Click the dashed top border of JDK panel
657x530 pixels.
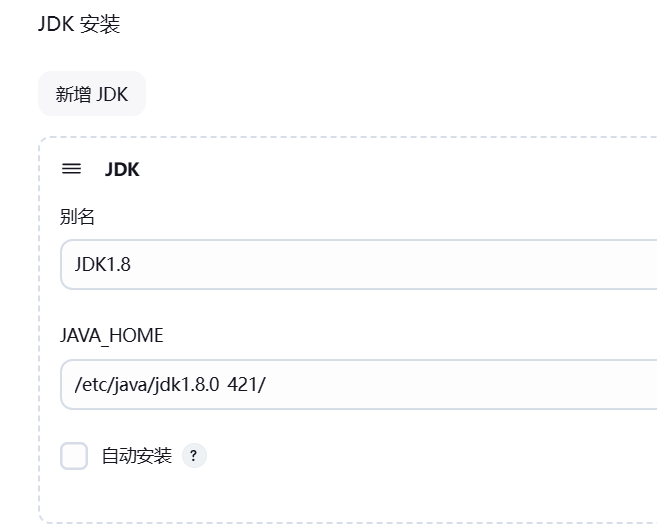[348, 137]
